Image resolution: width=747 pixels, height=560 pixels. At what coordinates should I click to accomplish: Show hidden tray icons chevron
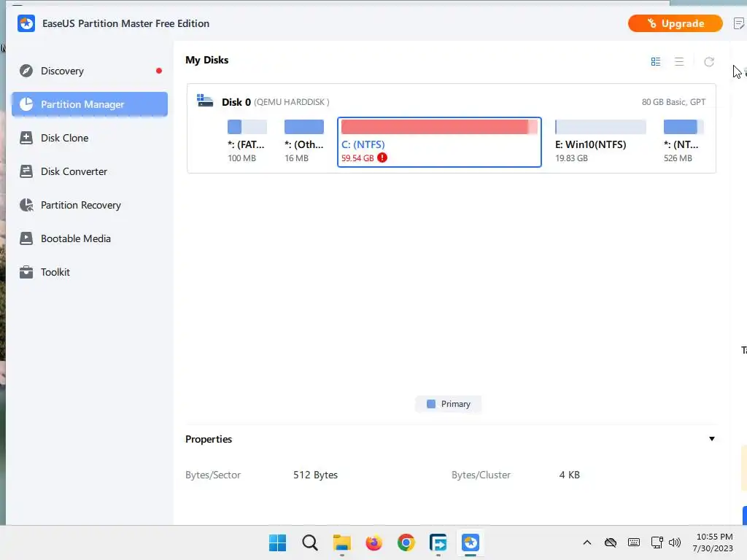(587, 542)
